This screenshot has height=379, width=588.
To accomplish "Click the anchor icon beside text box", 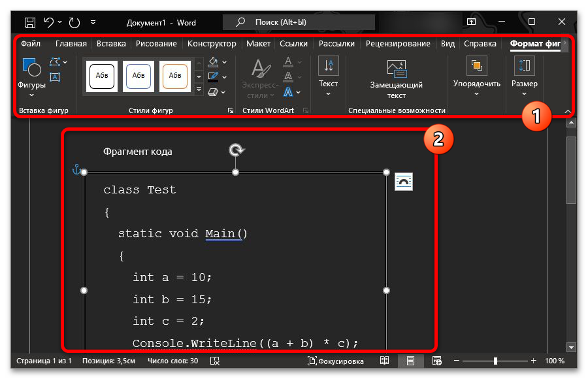I will [76, 169].
